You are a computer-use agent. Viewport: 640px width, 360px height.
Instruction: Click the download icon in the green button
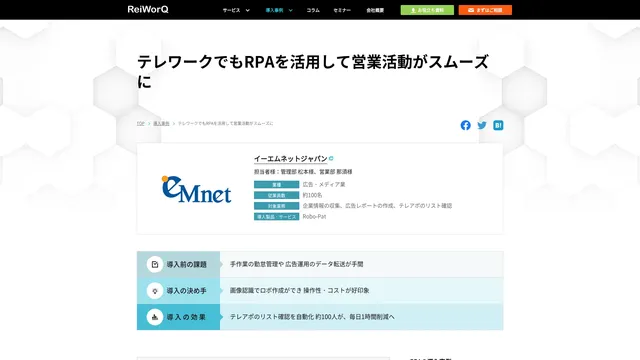(413, 10)
